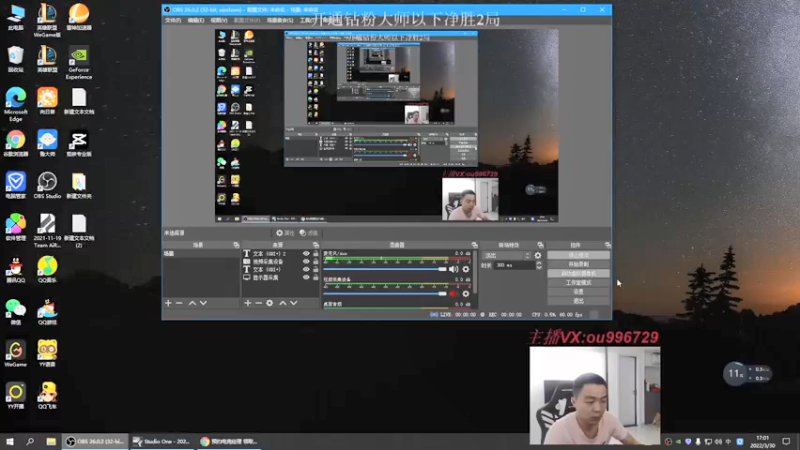800x450 pixels.
Task: Open the second mixer channel's gear settings
Action: [x=466, y=294]
